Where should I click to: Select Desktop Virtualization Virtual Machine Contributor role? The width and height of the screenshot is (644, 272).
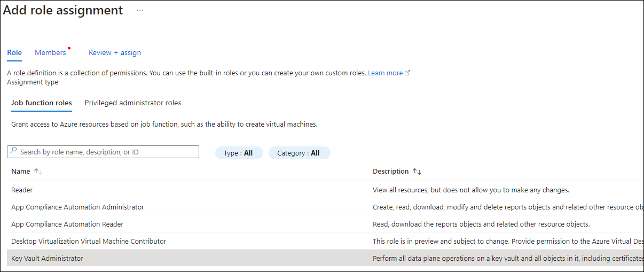pyautogui.click(x=89, y=241)
